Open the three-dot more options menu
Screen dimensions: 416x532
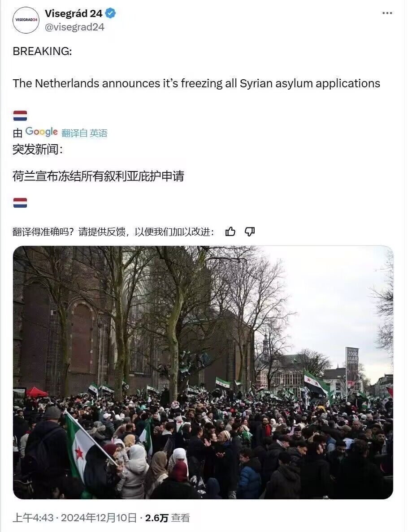pos(387,13)
